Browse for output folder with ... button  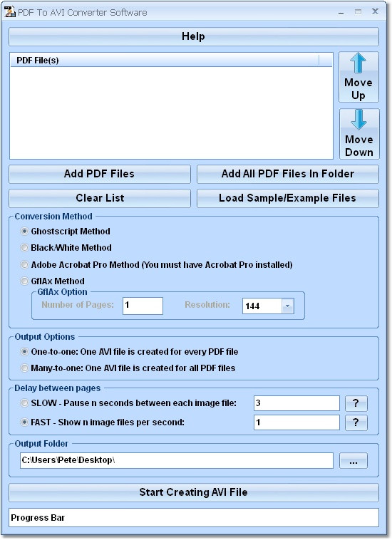point(354,461)
